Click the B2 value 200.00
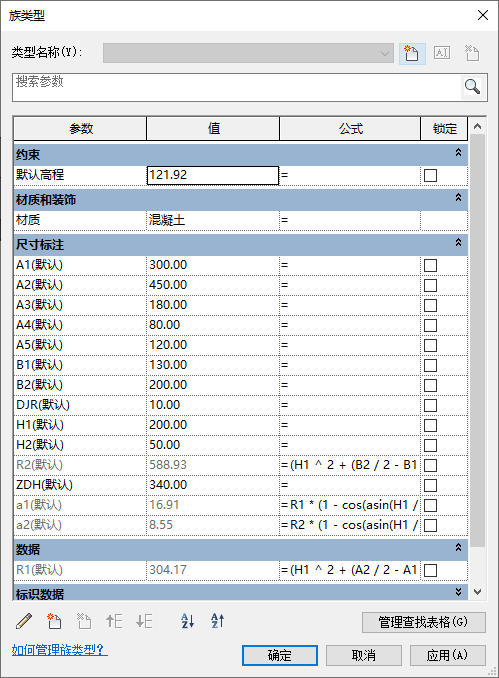The image size is (499, 678). pyautogui.click(x=213, y=385)
